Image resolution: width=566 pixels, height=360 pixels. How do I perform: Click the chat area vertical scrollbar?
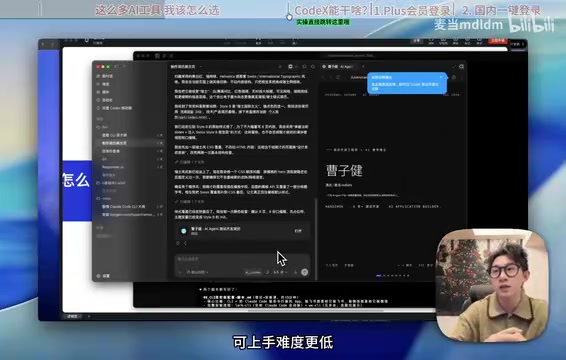[315, 238]
